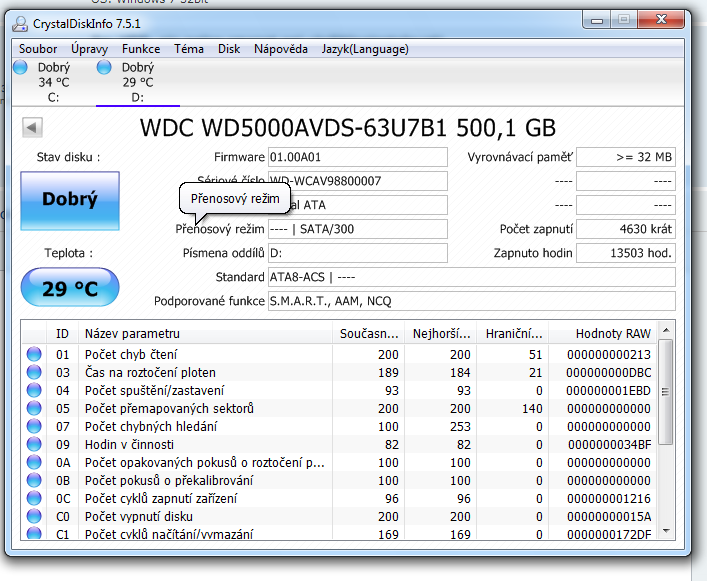Sort by Hodnoty RAW column header
Image resolution: width=707 pixels, height=581 pixels.
(612, 333)
